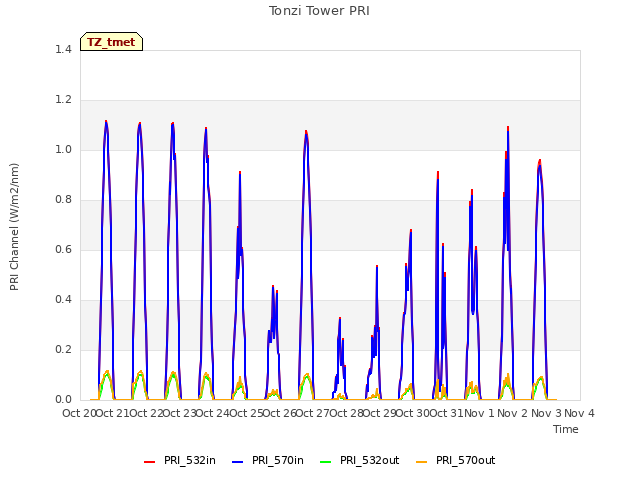Image resolution: width=640 pixels, height=480 pixels.
Task: Select the PRI_570in legend entry
Action: click(268, 461)
